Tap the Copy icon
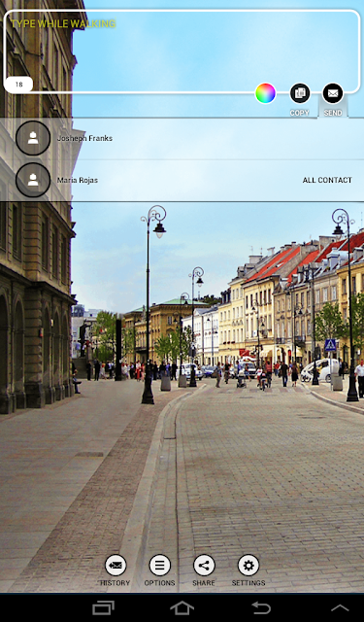 point(300,93)
